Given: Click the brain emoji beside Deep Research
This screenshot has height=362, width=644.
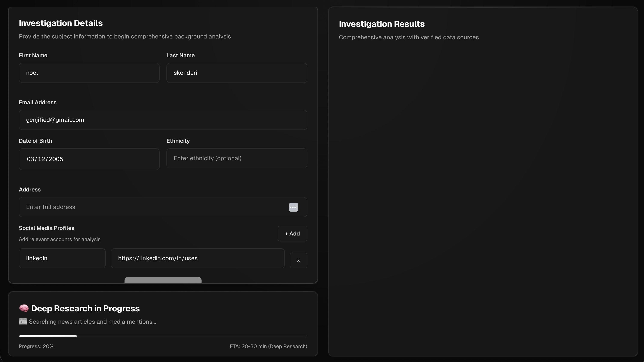Looking at the screenshot, I should pyautogui.click(x=24, y=308).
